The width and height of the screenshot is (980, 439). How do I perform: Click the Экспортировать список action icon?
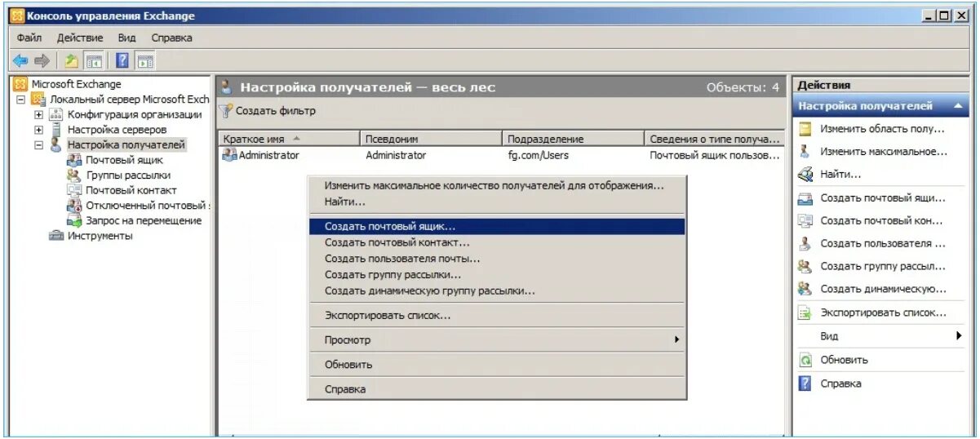pos(805,313)
